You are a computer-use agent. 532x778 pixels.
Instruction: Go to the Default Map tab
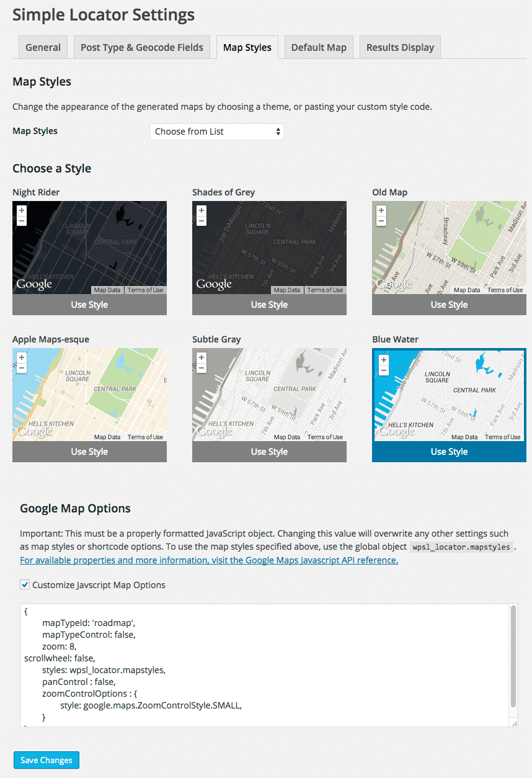(319, 47)
